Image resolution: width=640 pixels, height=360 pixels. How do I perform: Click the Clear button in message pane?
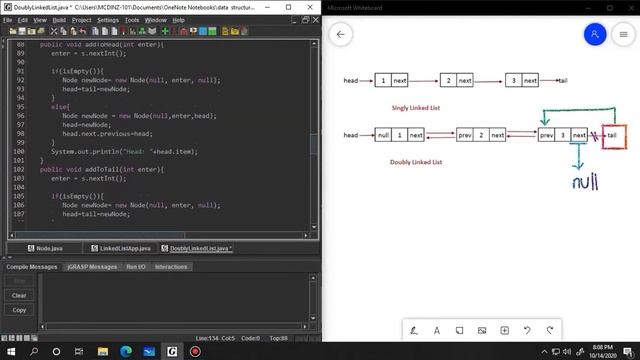click(x=19, y=295)
